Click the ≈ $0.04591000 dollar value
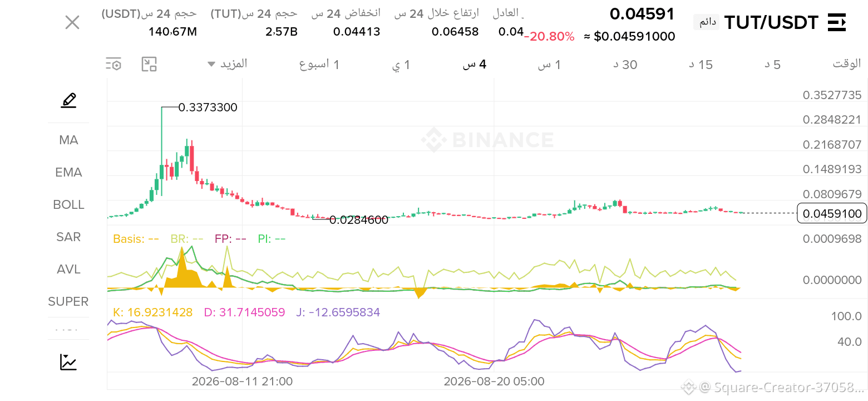This screenshot has height=401, width=868. 629,37
